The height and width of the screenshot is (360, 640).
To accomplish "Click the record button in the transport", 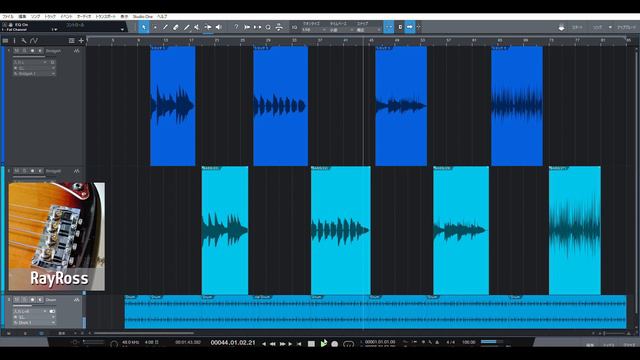I will coord(335,344).
